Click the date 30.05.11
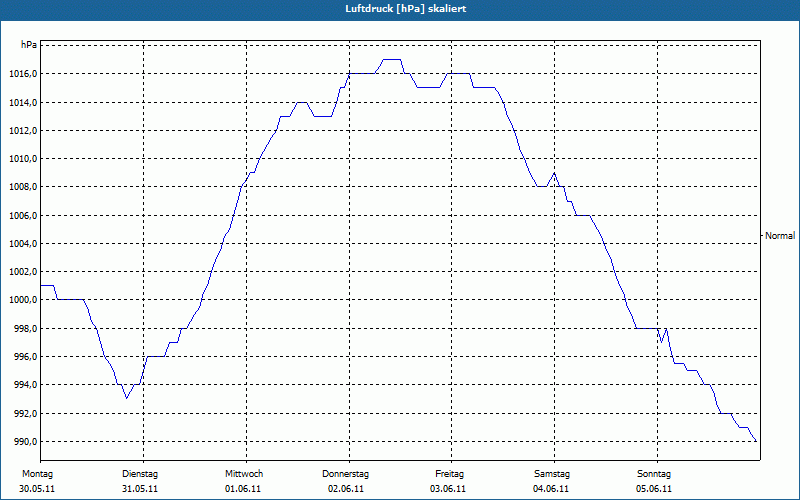 37,489
